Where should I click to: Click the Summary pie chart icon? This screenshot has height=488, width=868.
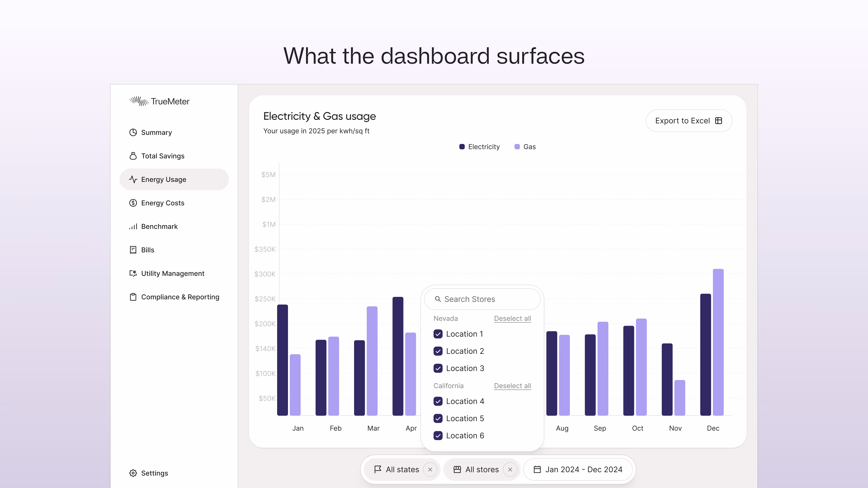133,132
